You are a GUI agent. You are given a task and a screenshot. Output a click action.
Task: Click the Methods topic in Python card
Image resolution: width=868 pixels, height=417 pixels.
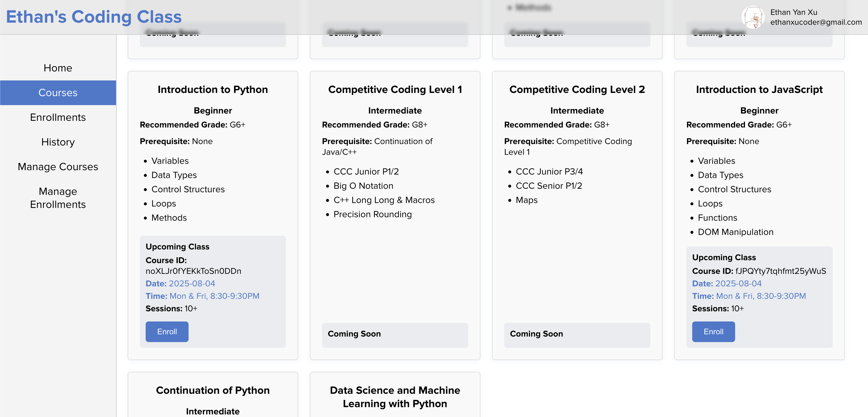[169, 218]
